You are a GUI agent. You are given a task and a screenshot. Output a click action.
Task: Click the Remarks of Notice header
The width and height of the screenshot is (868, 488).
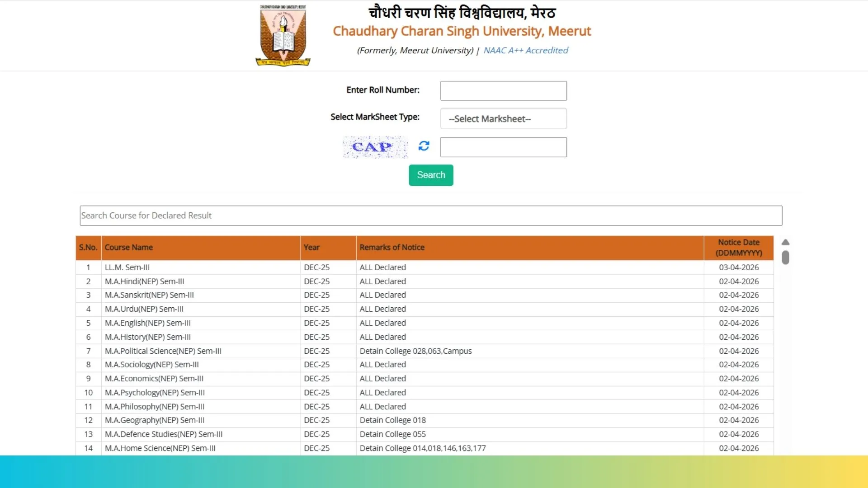[392, 248]
